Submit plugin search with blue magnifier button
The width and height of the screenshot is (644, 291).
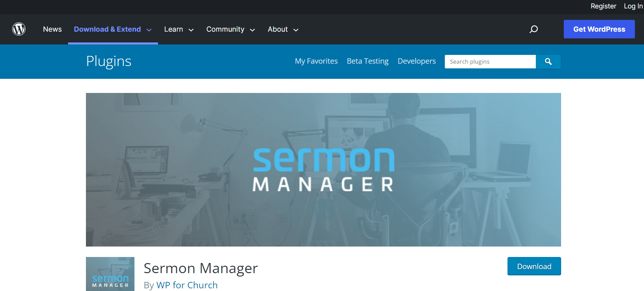[x=548, y=62]
